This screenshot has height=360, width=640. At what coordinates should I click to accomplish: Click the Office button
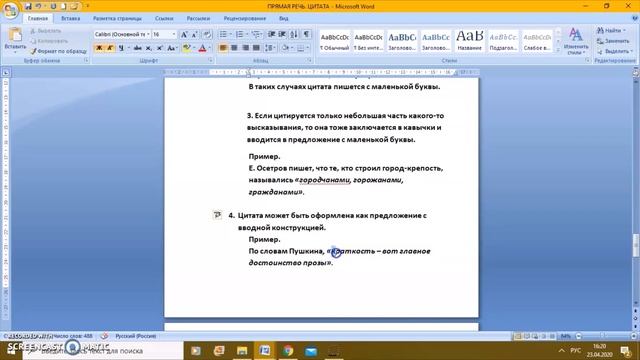tap(10, 10)
